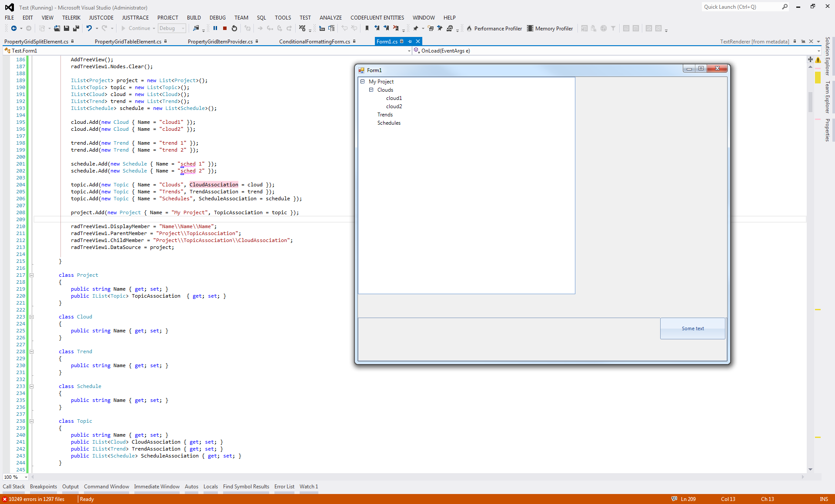
Task: Open the CODEFLUENT ENTITIES menu
Action: point(377,17)
